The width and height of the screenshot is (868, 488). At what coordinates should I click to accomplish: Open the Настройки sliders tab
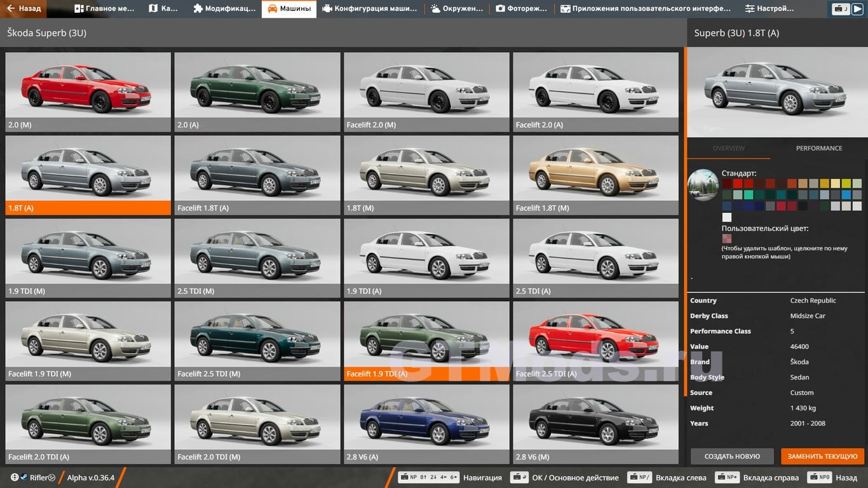click(770, 9)
